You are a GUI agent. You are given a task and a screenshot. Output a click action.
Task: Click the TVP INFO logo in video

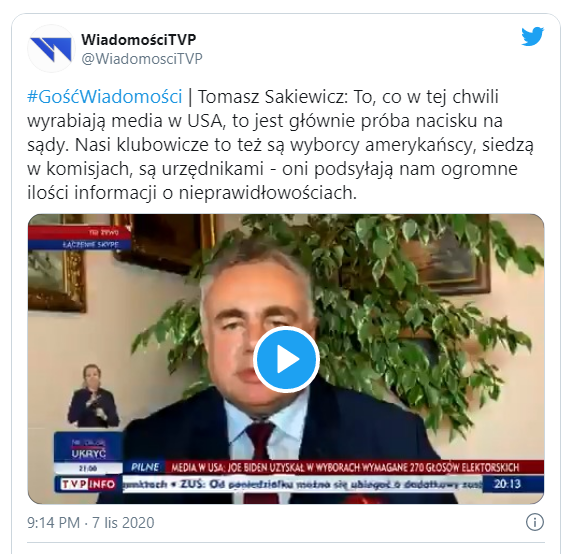pyautogui.click(x=88, y=484)
